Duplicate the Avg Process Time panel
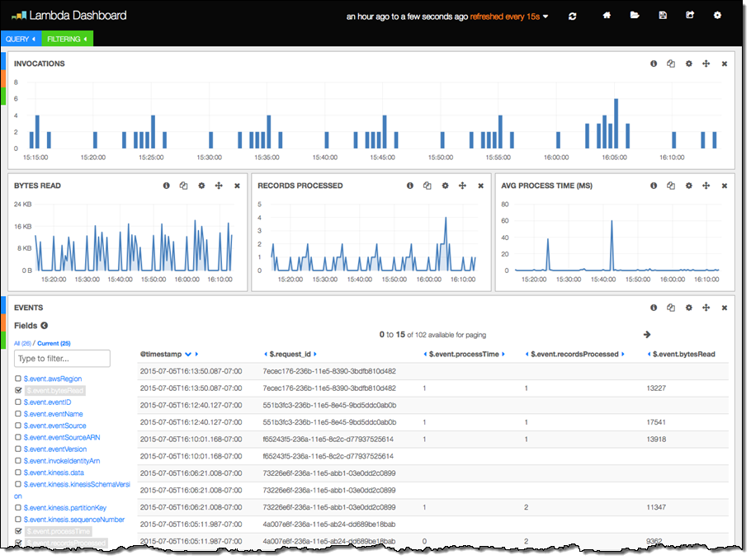Viewport: 751px width, 560px height. click(671, 186)
